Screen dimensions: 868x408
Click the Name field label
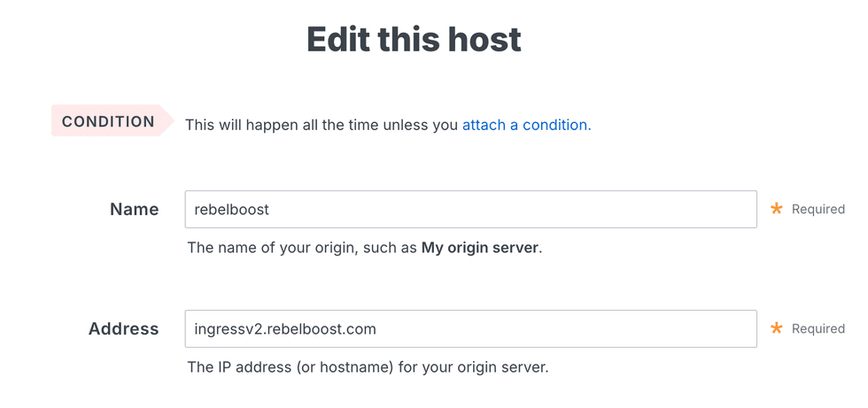[135, 210]
